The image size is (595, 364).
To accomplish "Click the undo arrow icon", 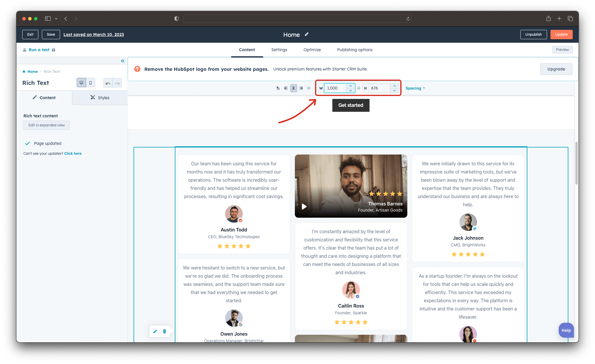I will [x=108, y=83].
